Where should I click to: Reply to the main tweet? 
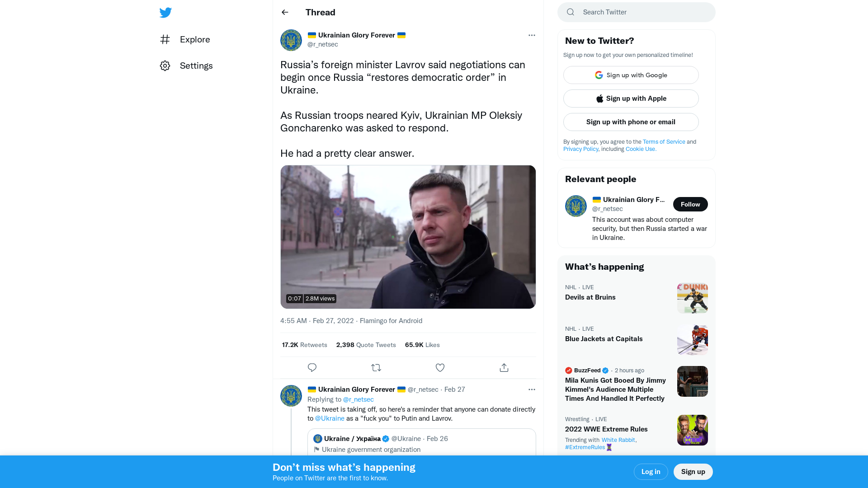point(312,368)
